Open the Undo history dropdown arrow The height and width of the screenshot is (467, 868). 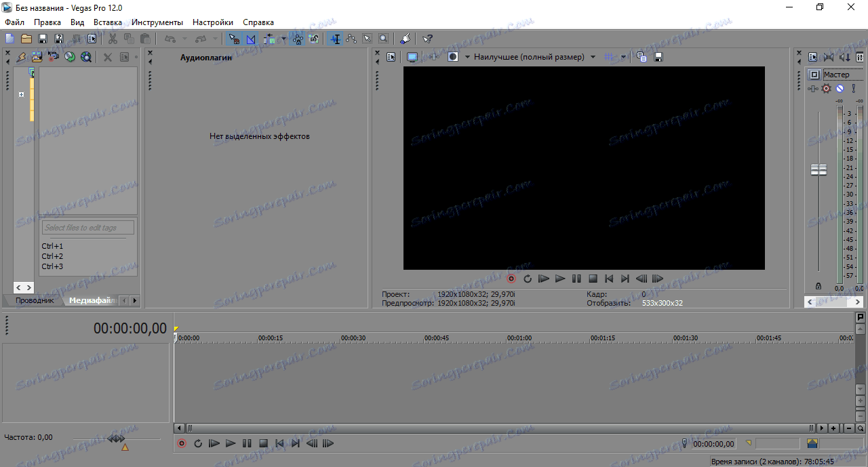(x=184, y=39)
